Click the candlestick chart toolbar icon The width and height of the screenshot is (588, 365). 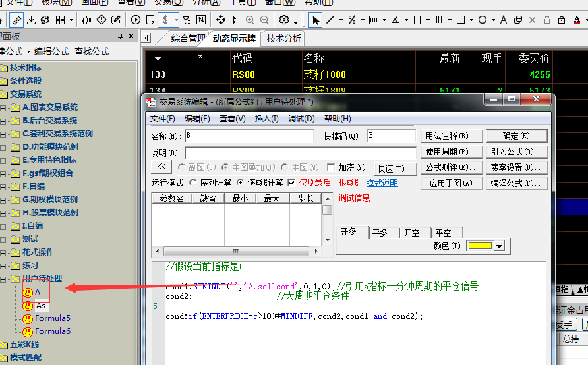(86, 20)
